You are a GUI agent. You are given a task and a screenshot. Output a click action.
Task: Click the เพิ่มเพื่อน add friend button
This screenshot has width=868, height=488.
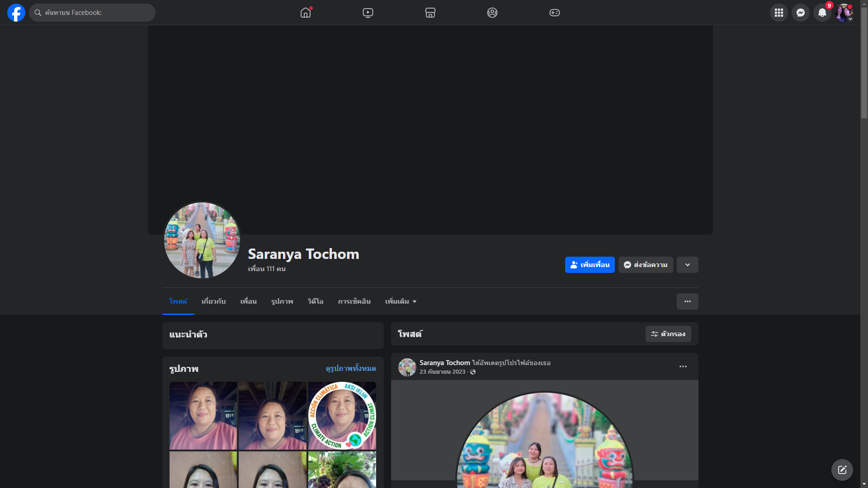tap(590, 265)
